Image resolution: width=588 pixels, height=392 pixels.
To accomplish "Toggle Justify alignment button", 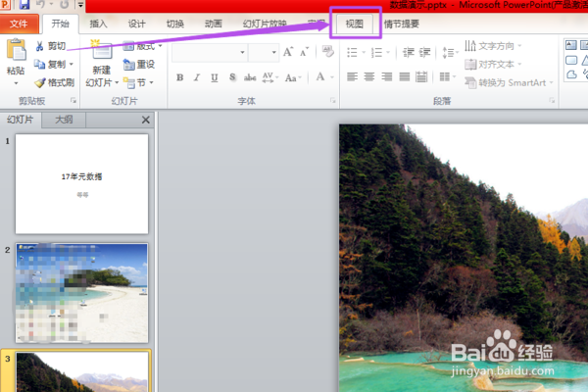I will (404, 76).
